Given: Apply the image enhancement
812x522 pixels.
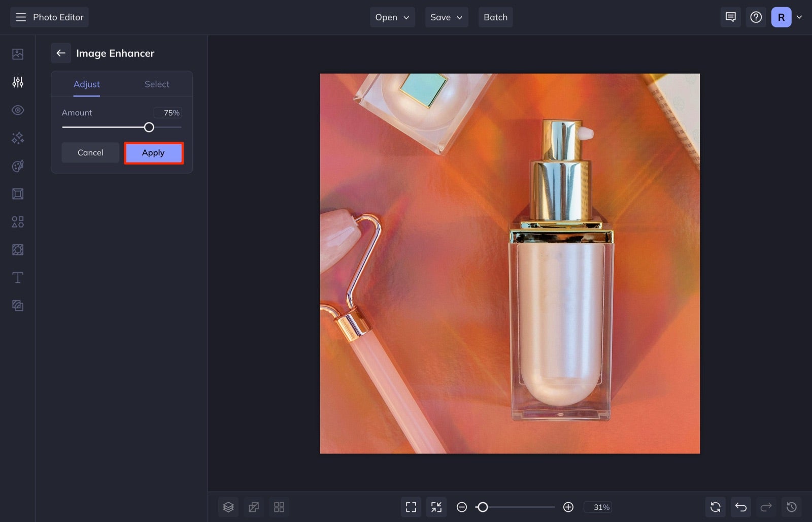Looking at the screenshot, I should 153,152.
